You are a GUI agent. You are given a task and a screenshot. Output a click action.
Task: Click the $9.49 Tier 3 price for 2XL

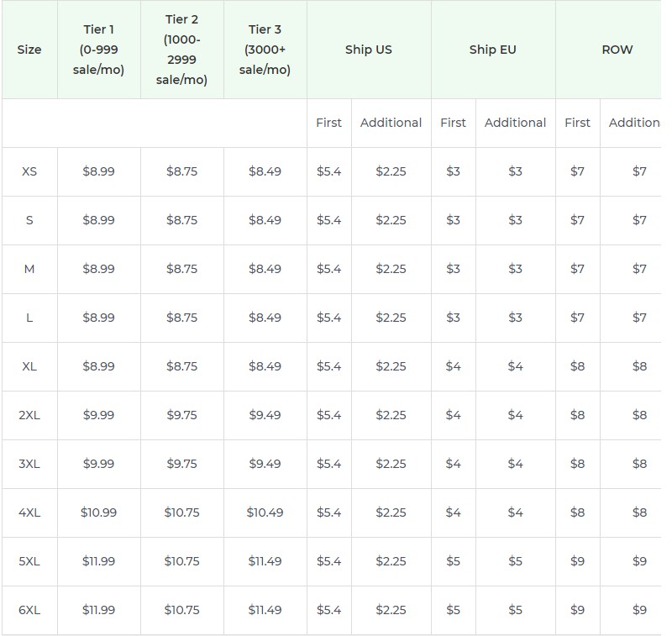click(x=265, y=416)
